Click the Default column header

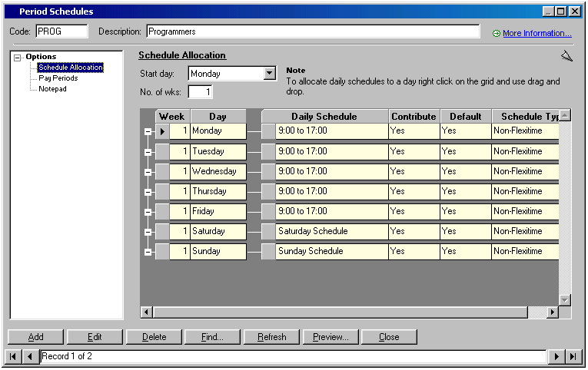click(x=465, y=116)
